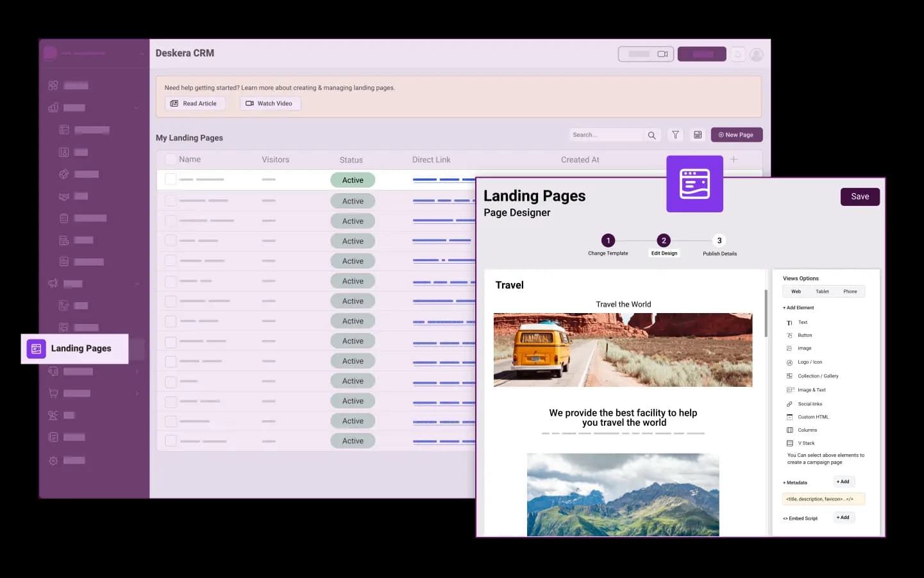Add a Custom HTML element
924x578 pixels.
pyautogui.click(x=807, y=417)
